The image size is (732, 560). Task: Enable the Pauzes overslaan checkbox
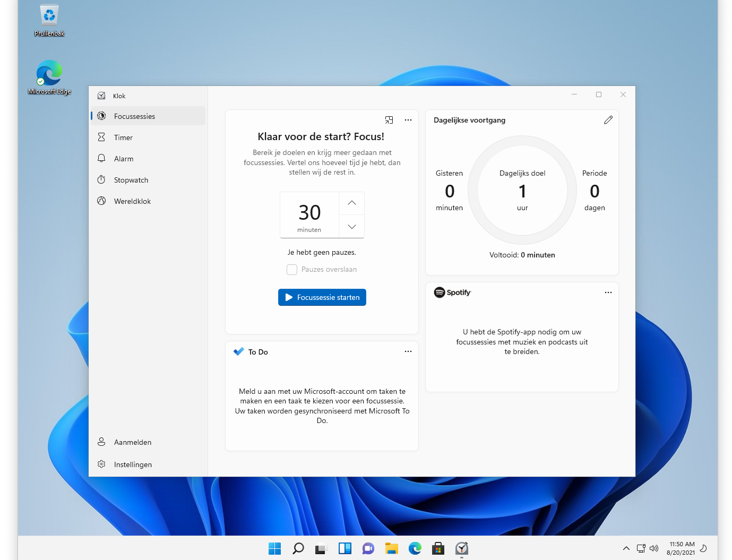click(292, 270)
